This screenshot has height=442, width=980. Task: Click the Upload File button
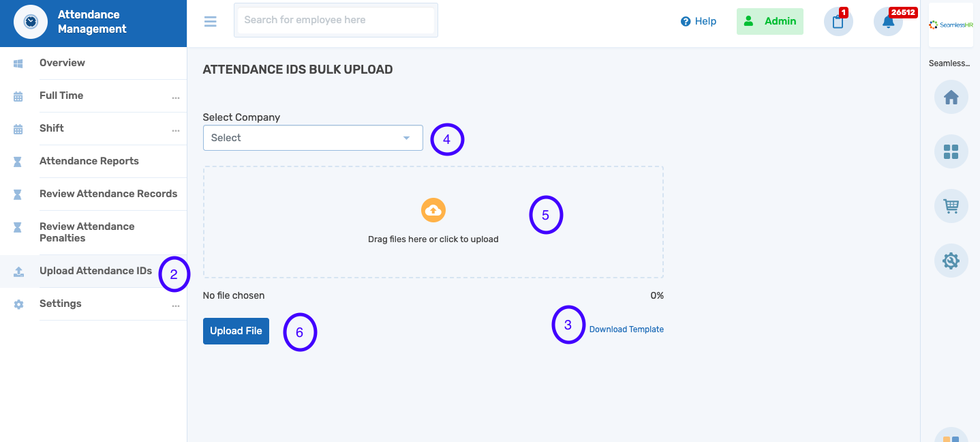236,331
